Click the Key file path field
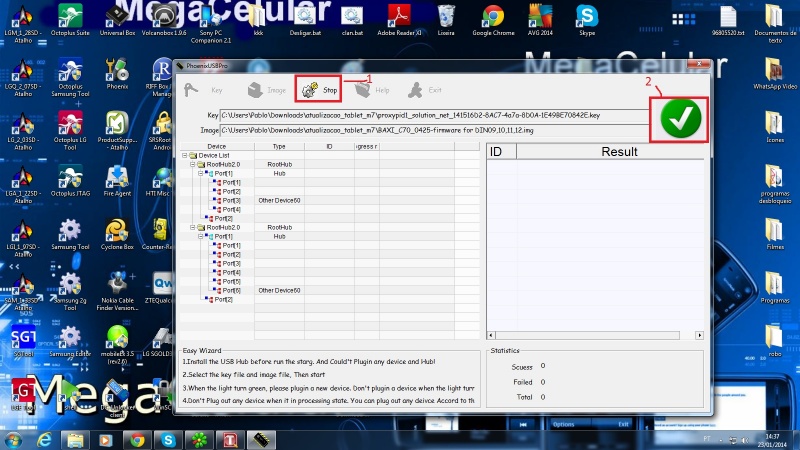Image resolution: width=800 pixels, height=450 pixels. click(434, 115)
